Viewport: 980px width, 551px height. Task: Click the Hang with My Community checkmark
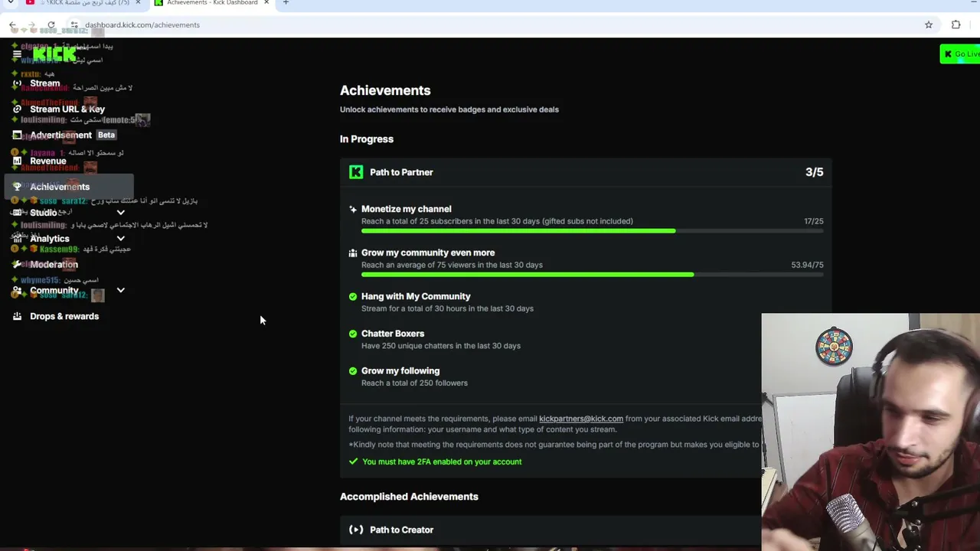coord(353,296)
